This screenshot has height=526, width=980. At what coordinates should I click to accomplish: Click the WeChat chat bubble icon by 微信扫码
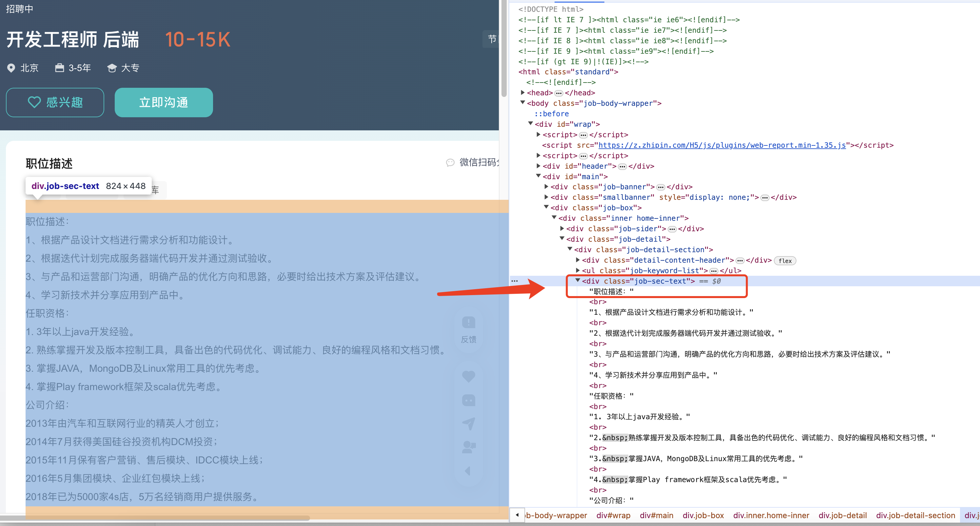pyautogui.click(x=450, y=163)
